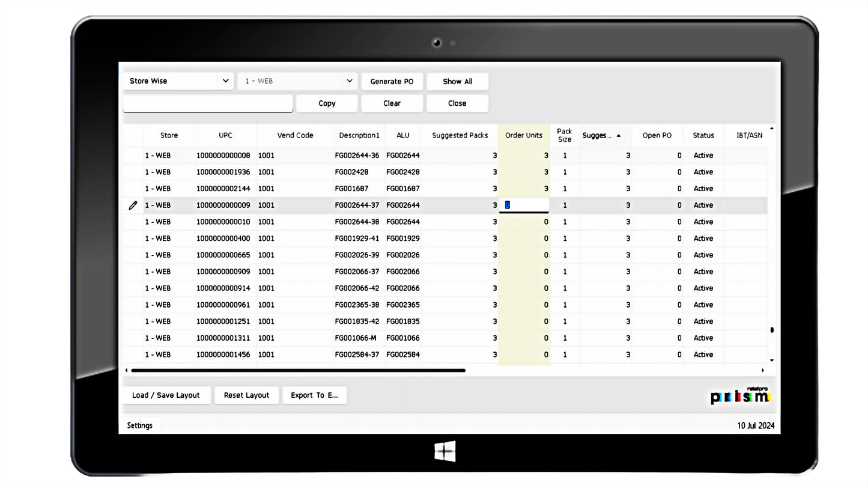Click the horizontal scrollbar thumb
868x488 pixels.
tap(298, 371)
